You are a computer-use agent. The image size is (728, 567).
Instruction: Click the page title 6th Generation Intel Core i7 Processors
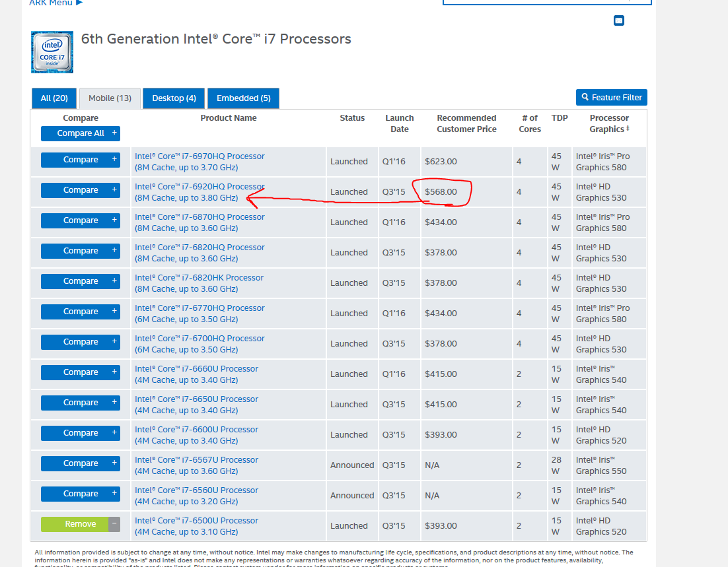coord(216,39)
